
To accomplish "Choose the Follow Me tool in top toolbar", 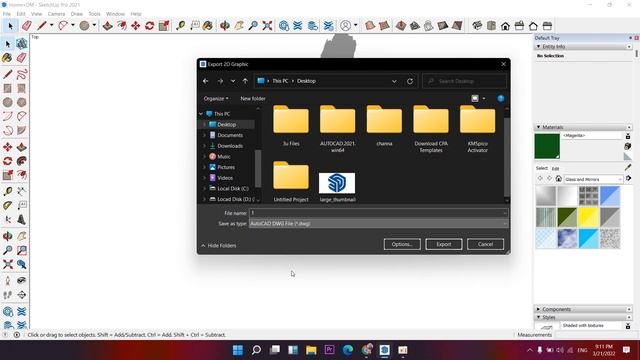I will (x=122, y=26).
